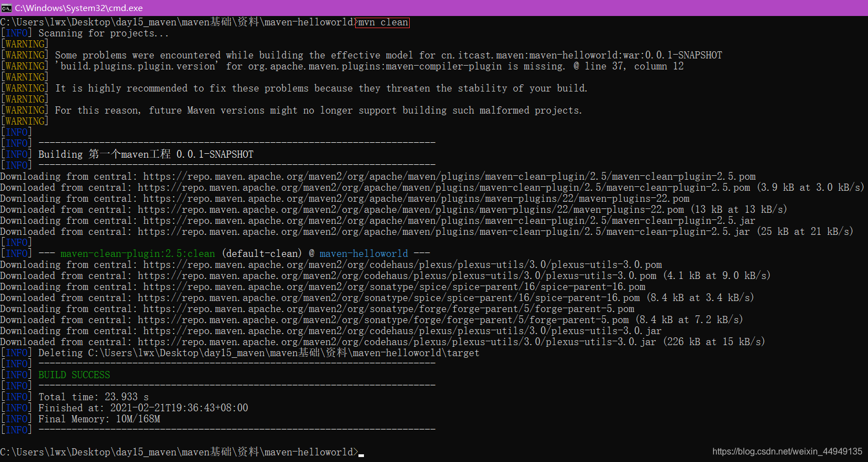868x462 pixels.
Task: Click Downloading maven-plugins-22.pom line
Action: pos(345,198)
